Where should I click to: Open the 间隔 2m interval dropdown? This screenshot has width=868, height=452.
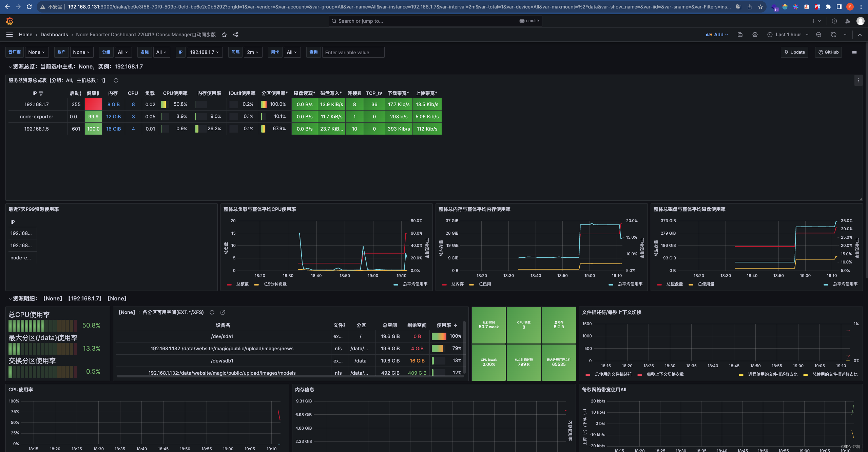coord(253,52)
